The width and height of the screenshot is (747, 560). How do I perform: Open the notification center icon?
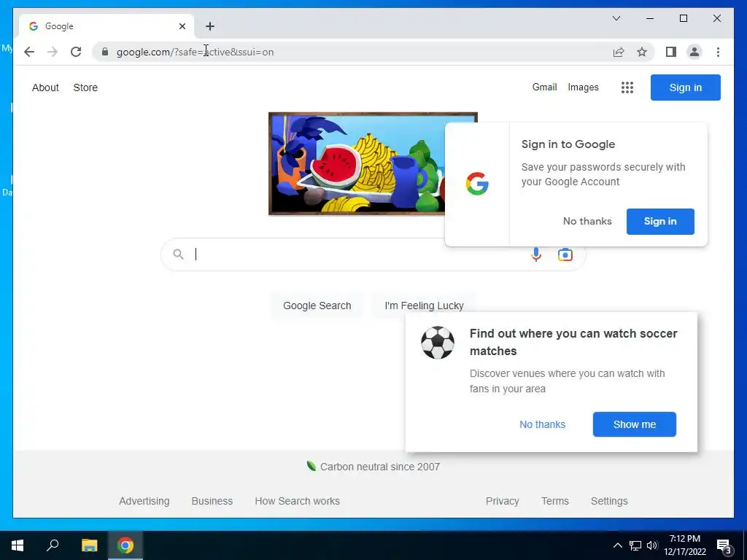point(724,546)
